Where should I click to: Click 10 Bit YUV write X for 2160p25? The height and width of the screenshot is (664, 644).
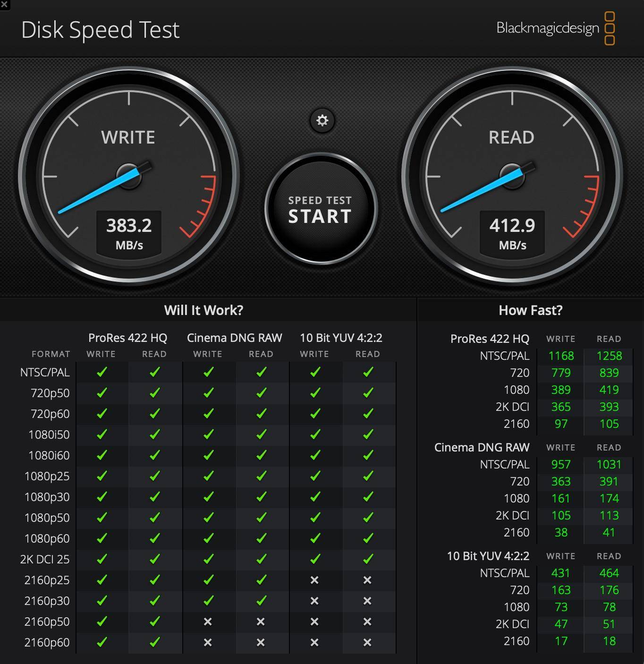tap(314, 580)
